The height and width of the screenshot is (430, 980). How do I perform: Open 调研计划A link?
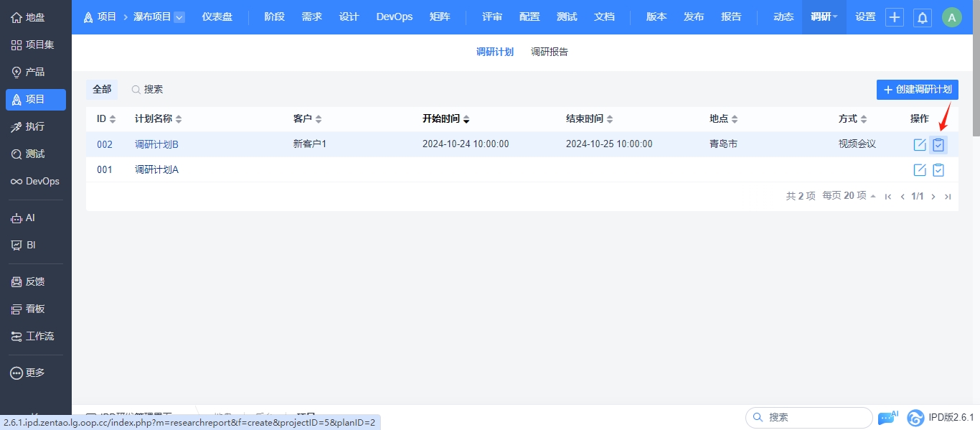pos(156,169)
